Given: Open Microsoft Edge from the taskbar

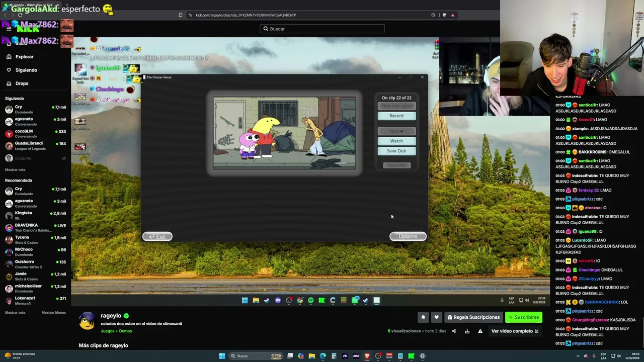Looking at the screenshot, I should [x=323, y=356].
